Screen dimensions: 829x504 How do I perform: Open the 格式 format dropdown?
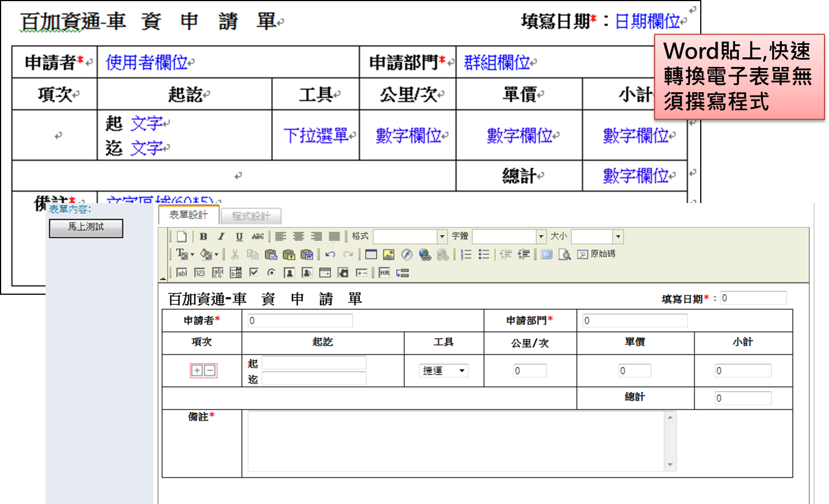[410, 236]
